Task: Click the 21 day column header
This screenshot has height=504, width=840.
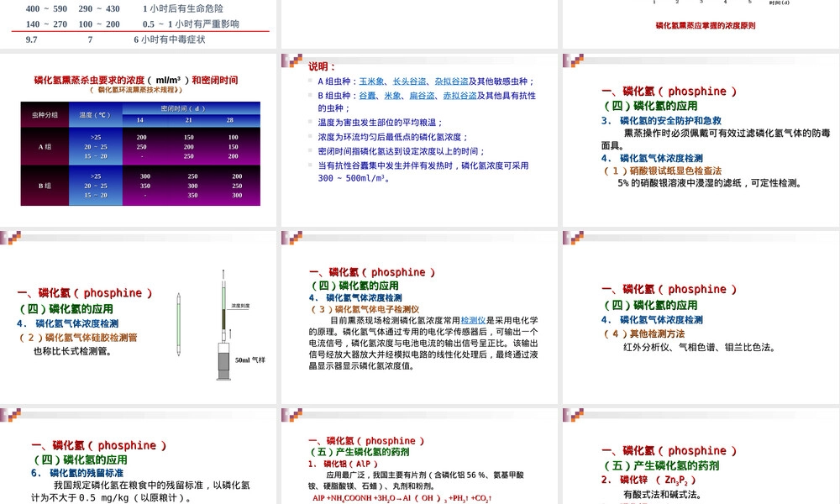Action: click(x=188, y=120)
